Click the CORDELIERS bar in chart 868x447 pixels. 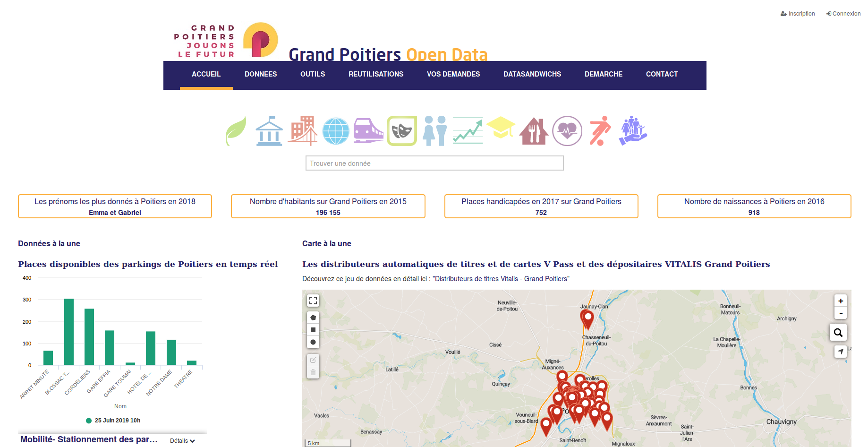click(x=89, y=336)
